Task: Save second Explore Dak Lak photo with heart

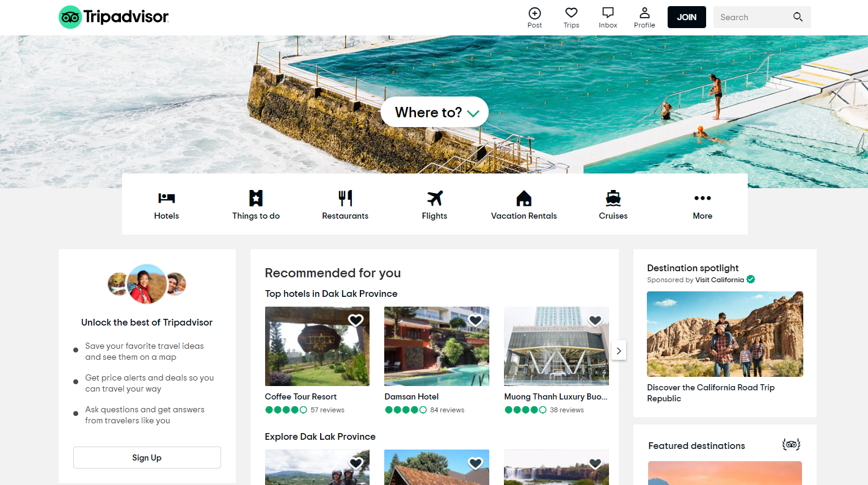Action: [475, 464]
